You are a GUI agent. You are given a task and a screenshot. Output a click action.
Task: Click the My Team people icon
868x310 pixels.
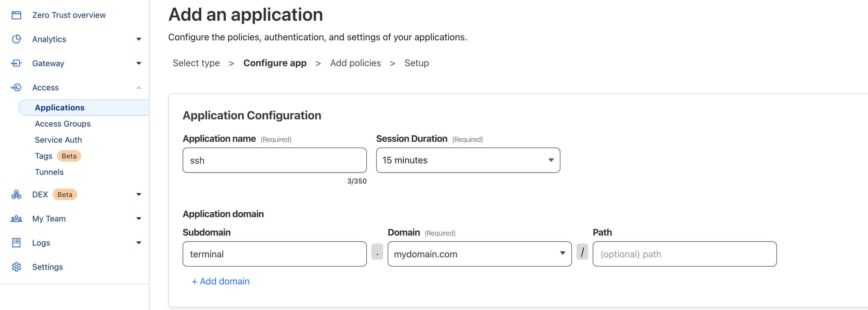click(x=16, y=219)
